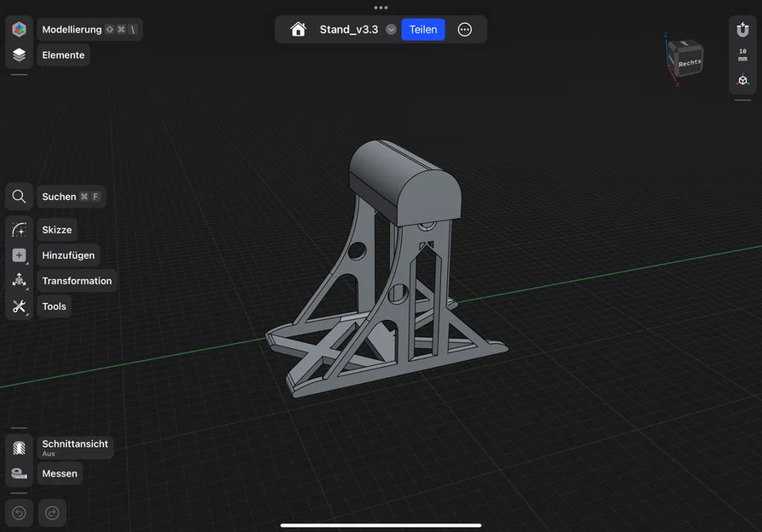Open the Hinzufügen menu label
This screenshot has height=532, width=762.
(x=68, y=255)
